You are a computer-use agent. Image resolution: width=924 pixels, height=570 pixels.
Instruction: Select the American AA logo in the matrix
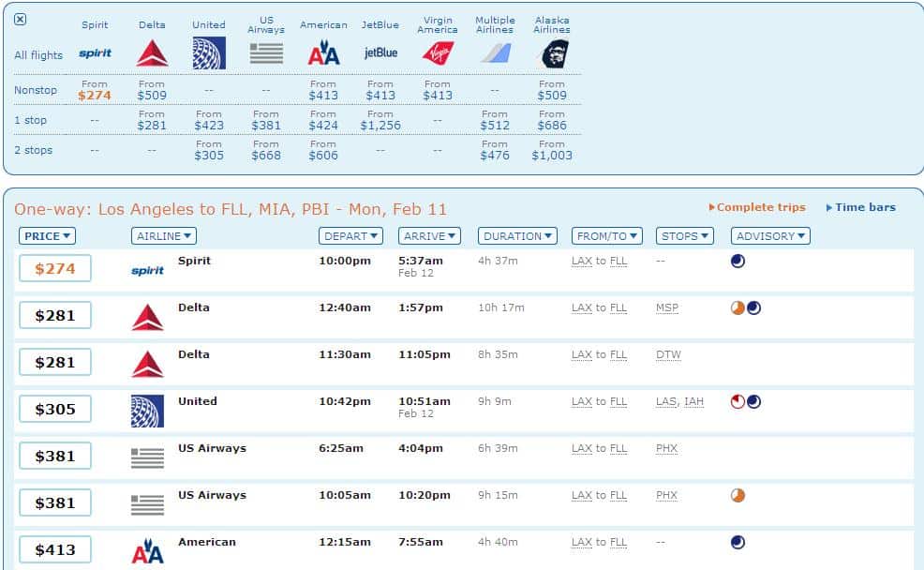323,53
